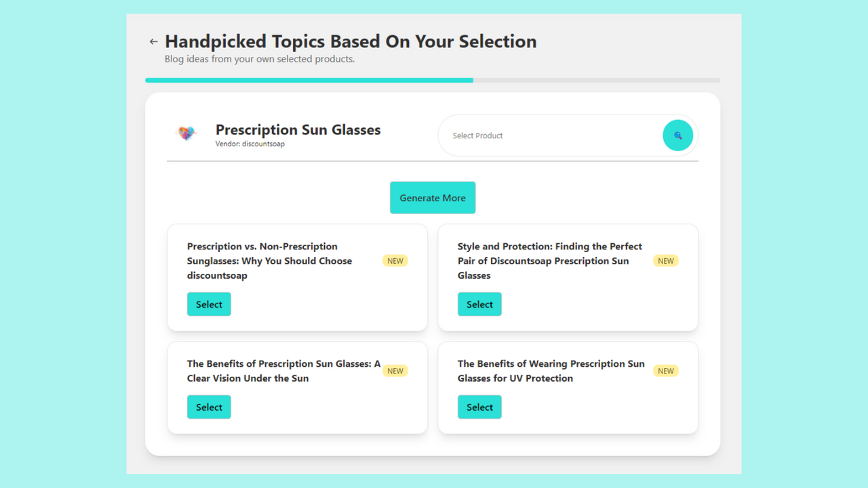Click the Style and Protection card title
The image size is (868, 488).
(x=549, y=260)
